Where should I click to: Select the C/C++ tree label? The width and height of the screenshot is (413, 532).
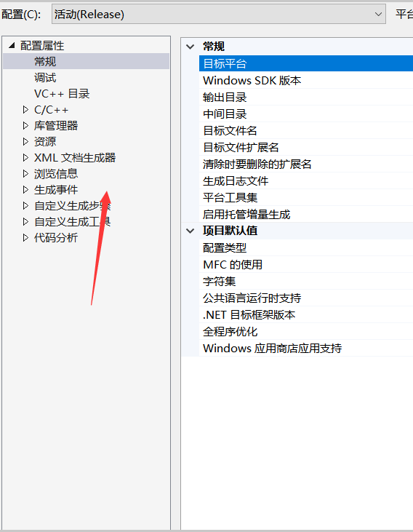(51, 110)
